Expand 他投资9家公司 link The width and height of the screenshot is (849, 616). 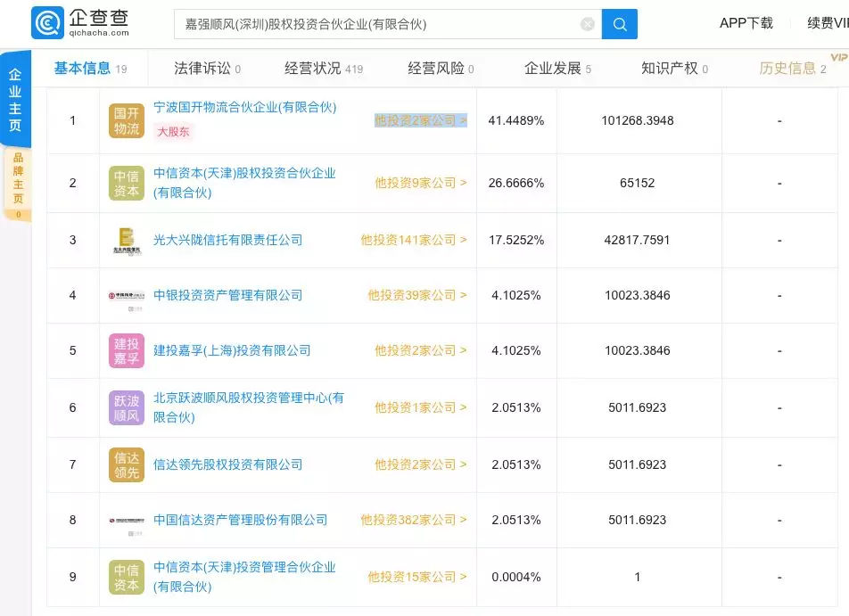(x=421, y=183)
